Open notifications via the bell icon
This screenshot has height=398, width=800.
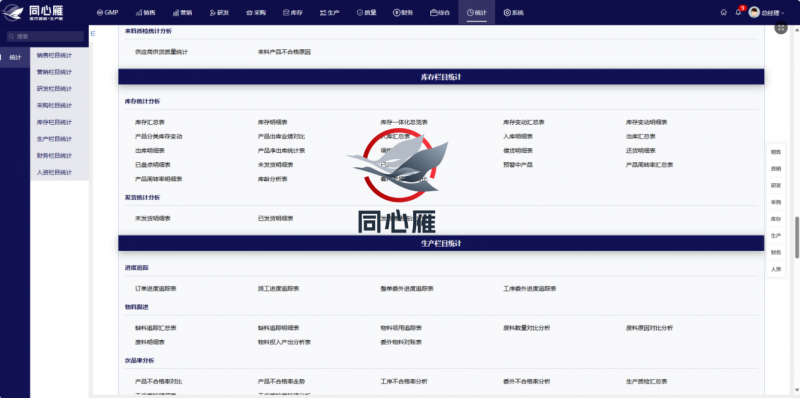pos(738,12)
